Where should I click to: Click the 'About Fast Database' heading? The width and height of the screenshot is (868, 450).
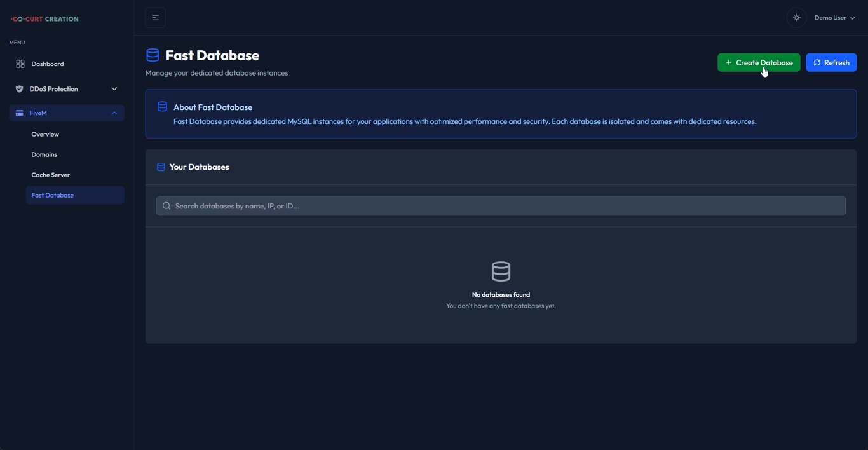coord(213,107)
